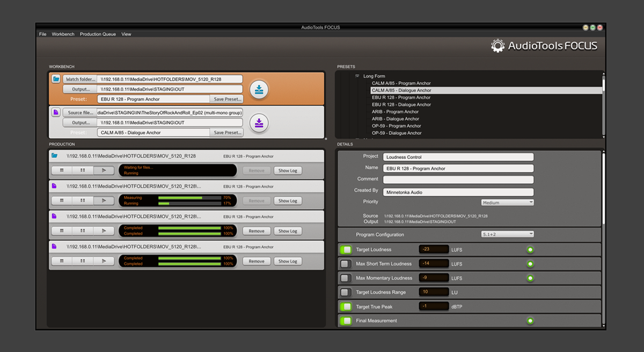This screenshot has width=644, height=352.
Task: Click the Max Short Term Loudness value -14
Action: tap(434, 264)
